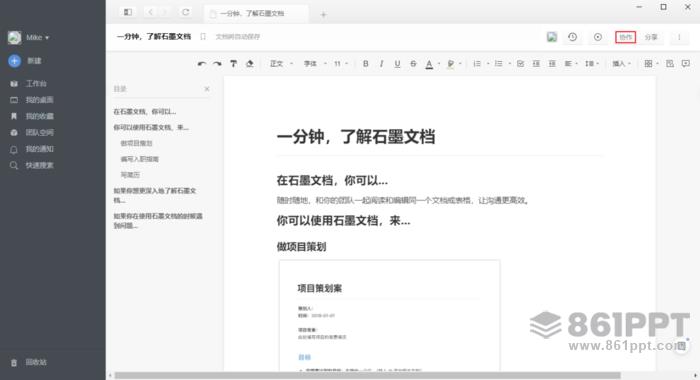Open the 插入 insert menu
The height and width of the screenshot is (380, 700).
(x=621, y=64)
